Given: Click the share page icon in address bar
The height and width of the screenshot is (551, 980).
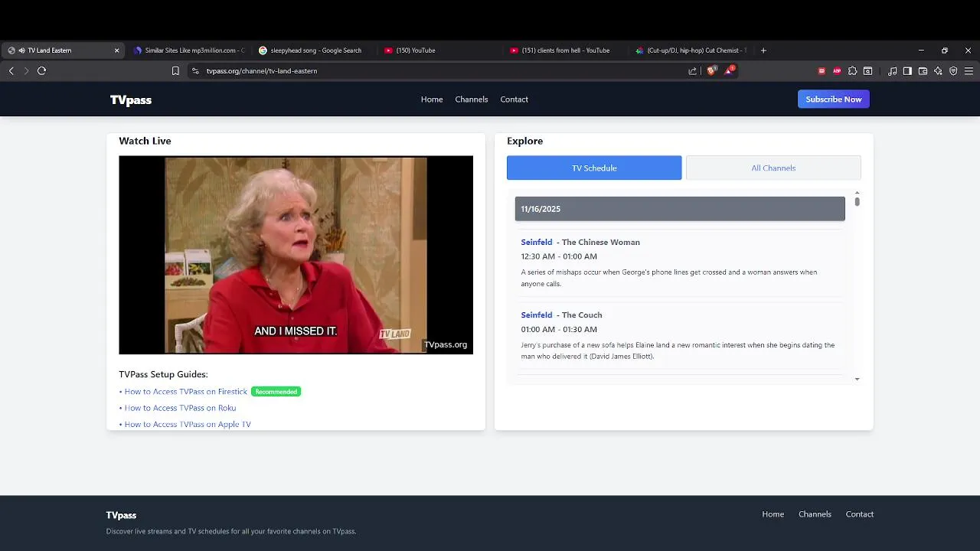Looking at the screenshot, I should click(x=692, y=70).
